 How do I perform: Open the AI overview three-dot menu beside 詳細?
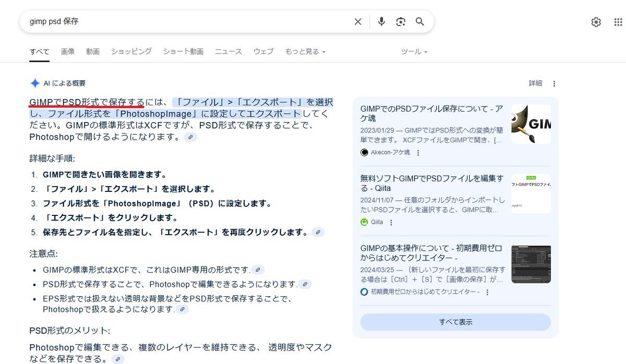554,83
